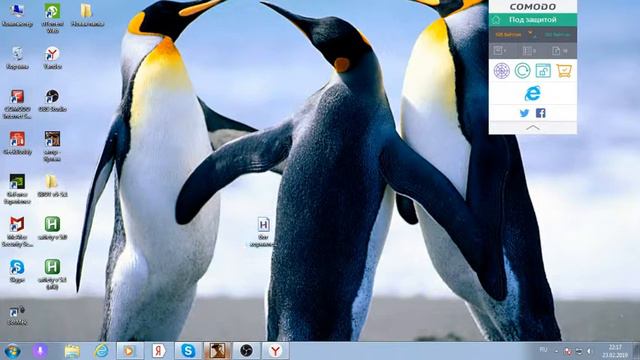Open Facebook link in COMODO widget

coord(540,113)
